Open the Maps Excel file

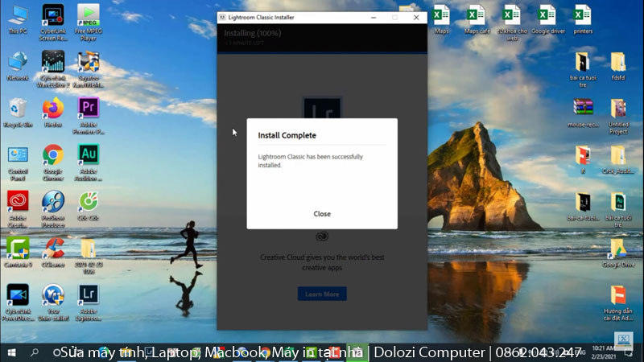441,15
